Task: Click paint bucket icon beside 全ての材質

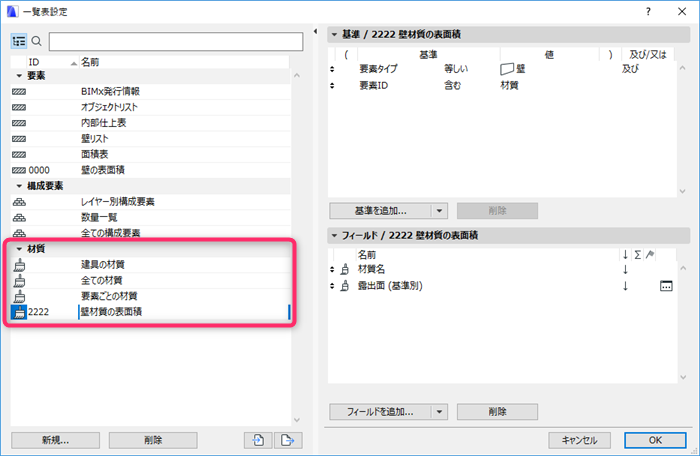Action: 19,280
